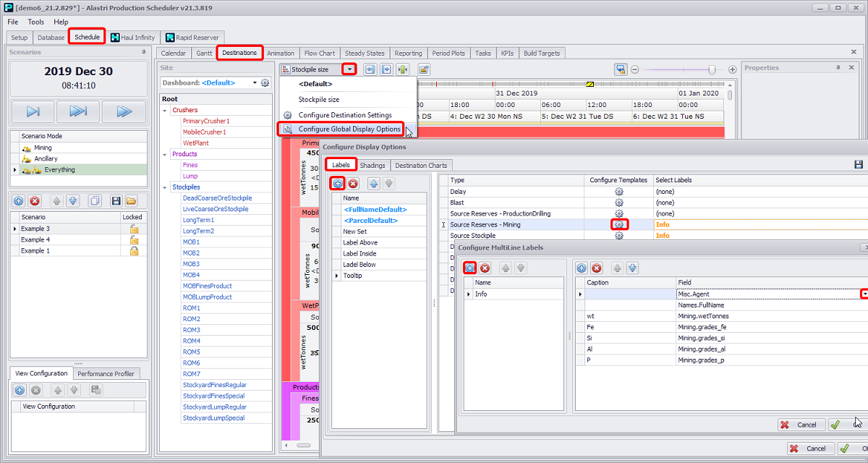Viewport: 868px width, 463px height.
Task: Choose Configure Global Display Options menu entry
Action: pyautogui.click(x=349, y=129)
